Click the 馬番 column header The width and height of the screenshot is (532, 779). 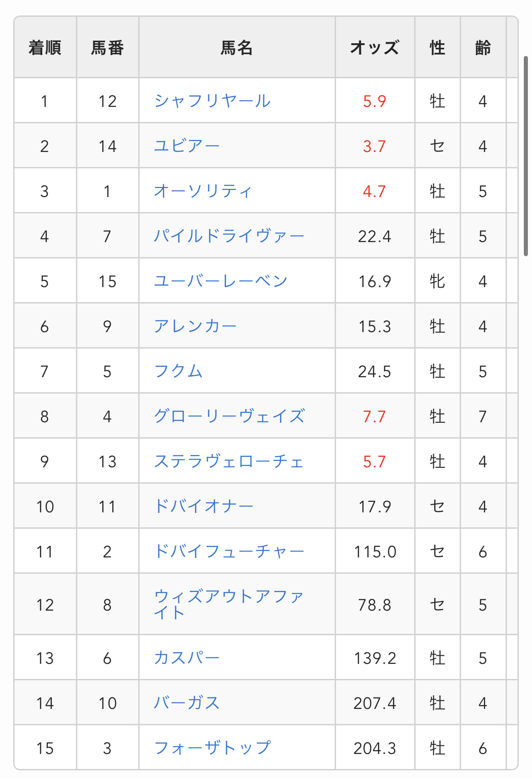[107, 47]
